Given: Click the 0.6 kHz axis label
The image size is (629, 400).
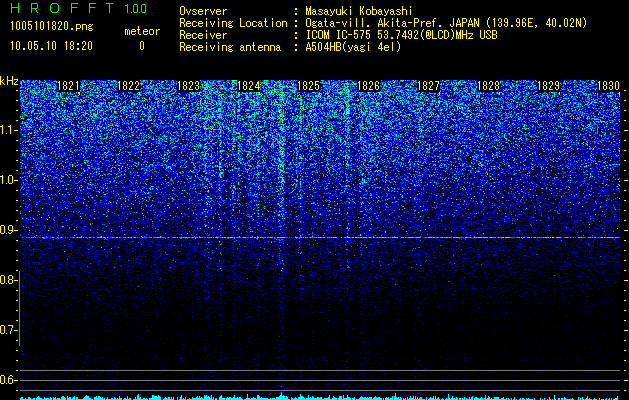Looking at the screenshot, I should tap(9, 380).
